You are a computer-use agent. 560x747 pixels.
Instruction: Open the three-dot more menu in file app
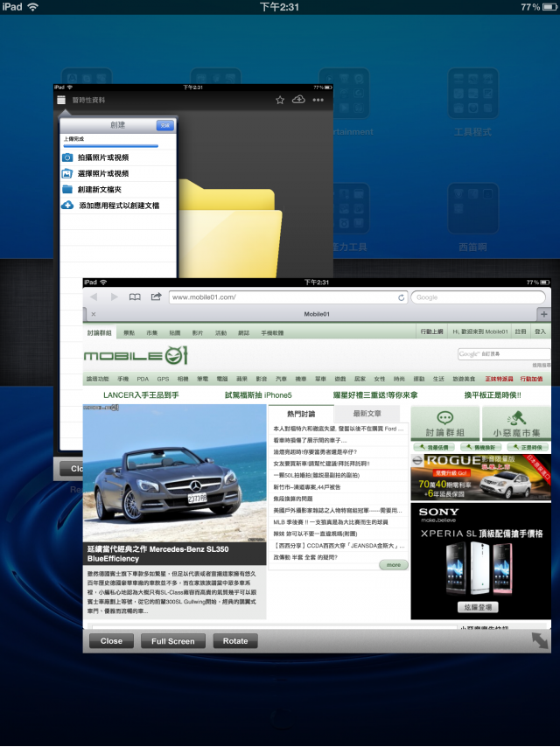(x=318, y=100)
